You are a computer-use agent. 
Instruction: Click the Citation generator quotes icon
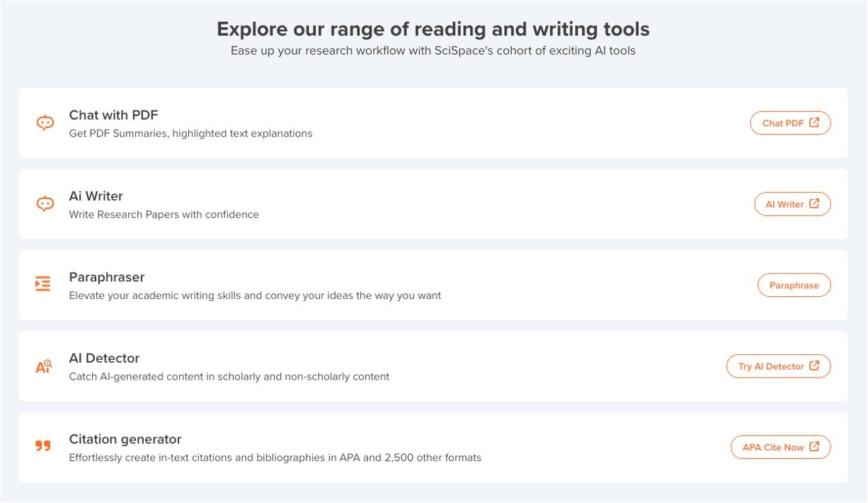click(x=43, y=446)
